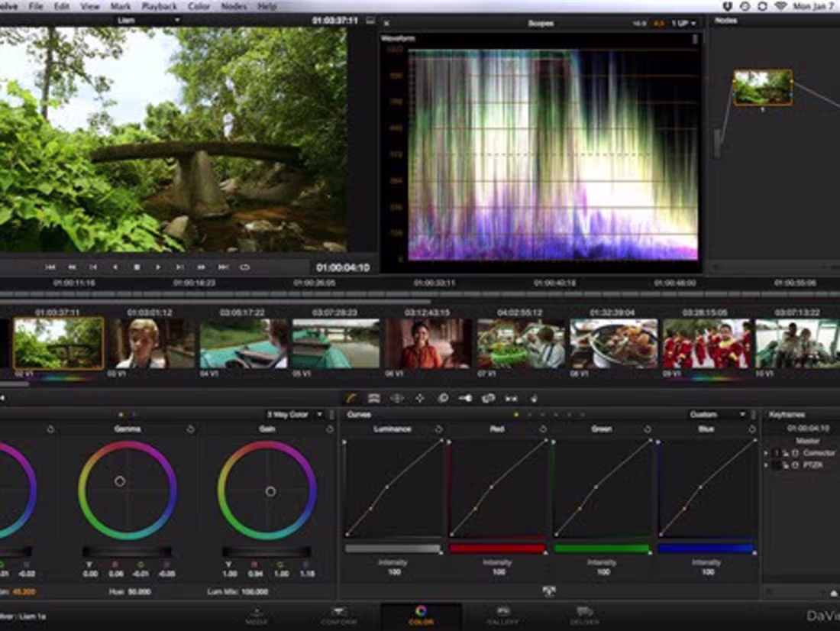Open the Stereoscopic 3D palette icon

(x=511, y=398)
